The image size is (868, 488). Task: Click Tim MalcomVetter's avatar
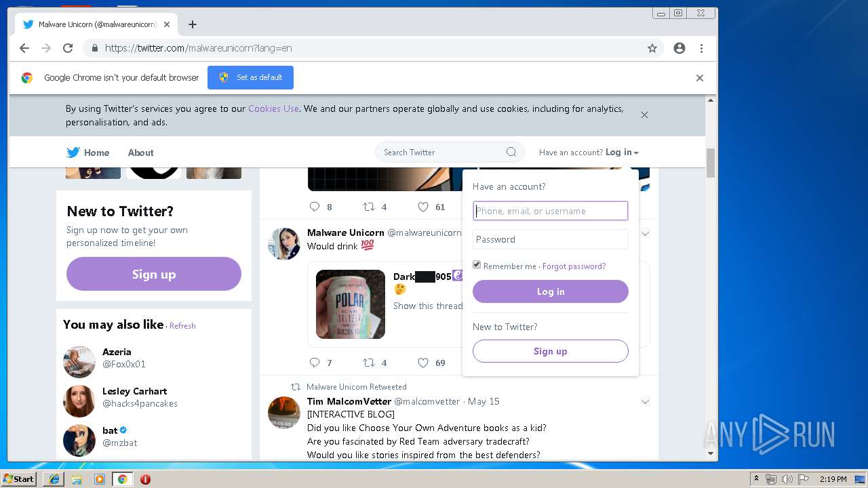284,412
